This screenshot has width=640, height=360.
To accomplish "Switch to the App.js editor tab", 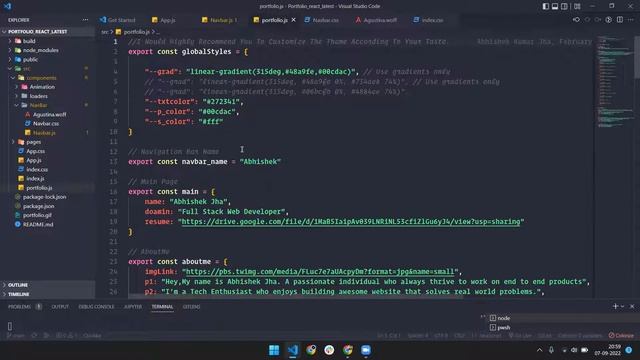I will coord(164,20).
